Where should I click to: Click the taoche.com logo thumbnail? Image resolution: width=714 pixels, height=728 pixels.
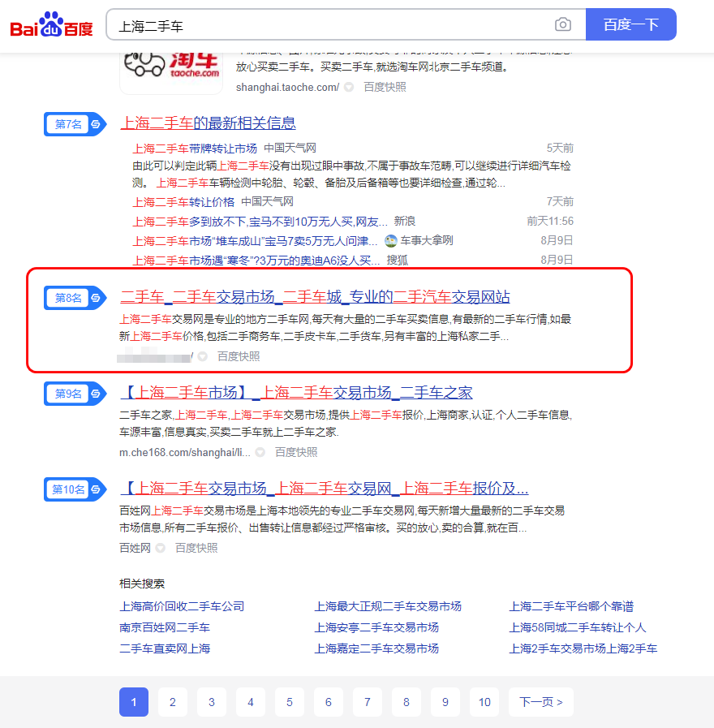point(170,65)
